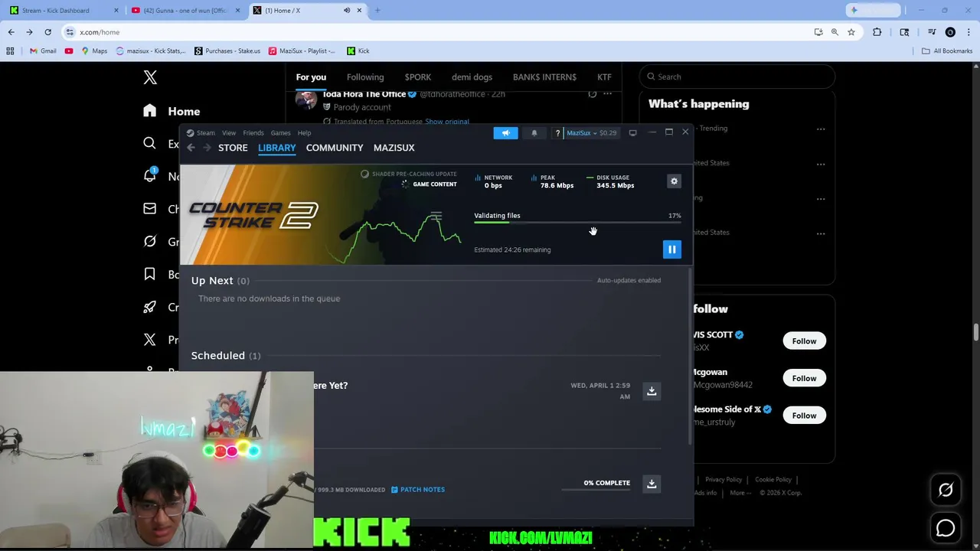Open X logo home in sidebar

tap(150, 77)
